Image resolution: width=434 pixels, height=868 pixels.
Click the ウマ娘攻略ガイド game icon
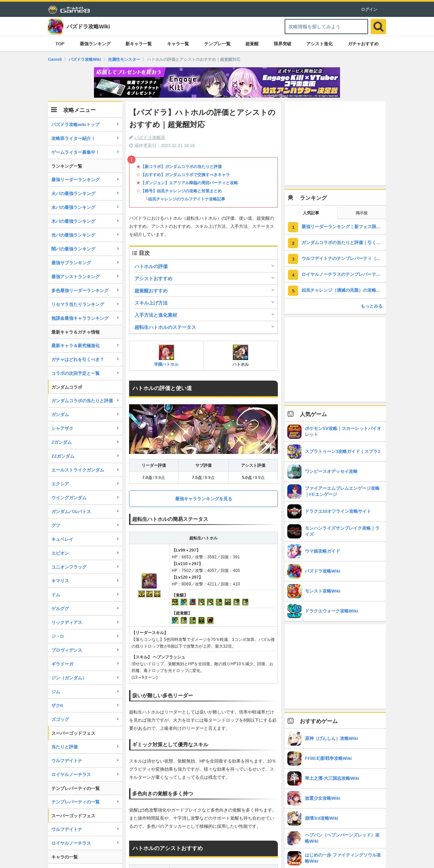pos(294,551)
